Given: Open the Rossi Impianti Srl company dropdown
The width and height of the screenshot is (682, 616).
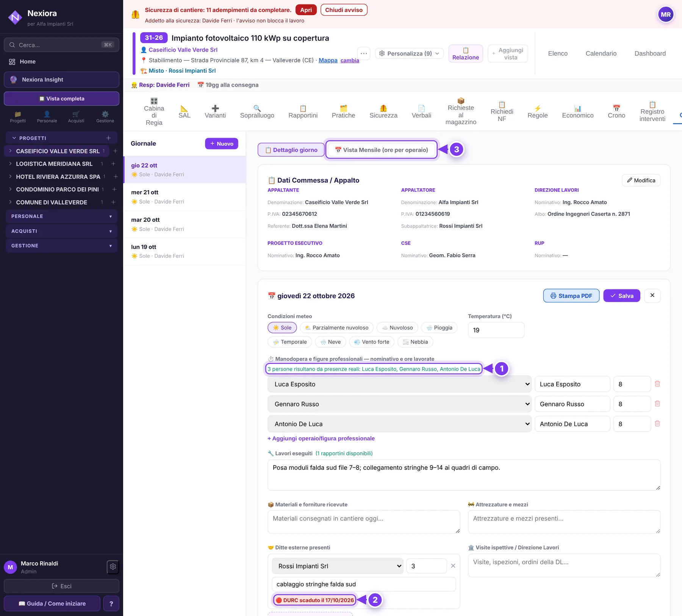Looking at the screenshot, I should point(337,566).
